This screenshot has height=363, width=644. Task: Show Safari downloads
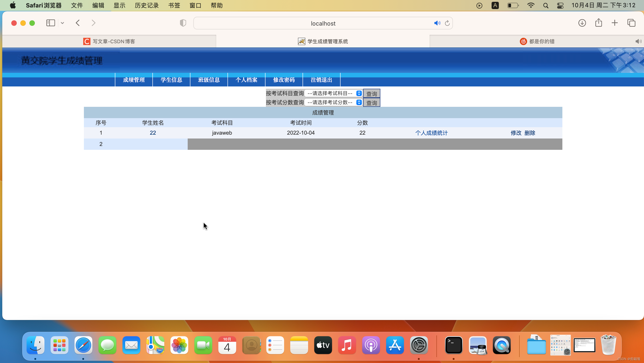582,23
